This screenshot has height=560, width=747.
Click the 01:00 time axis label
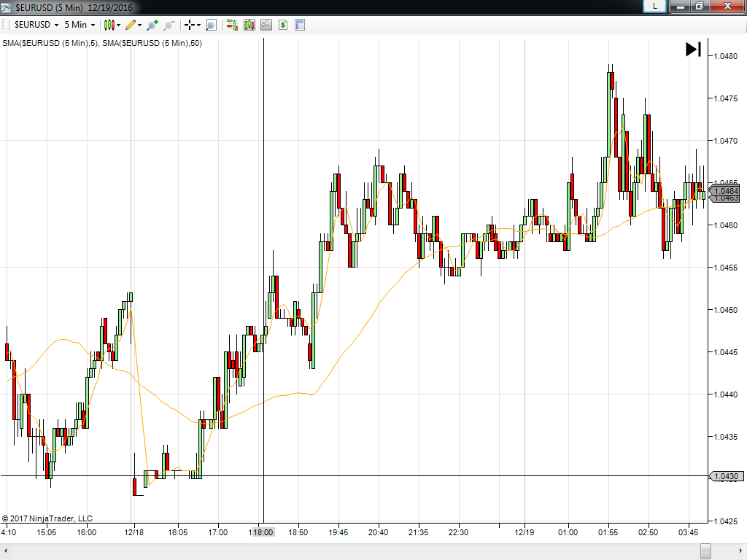[x=568, y=532]
